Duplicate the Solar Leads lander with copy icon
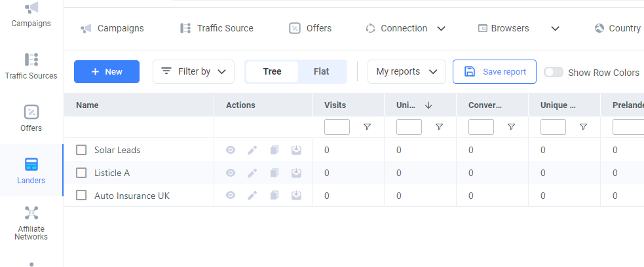 (275, 150)
